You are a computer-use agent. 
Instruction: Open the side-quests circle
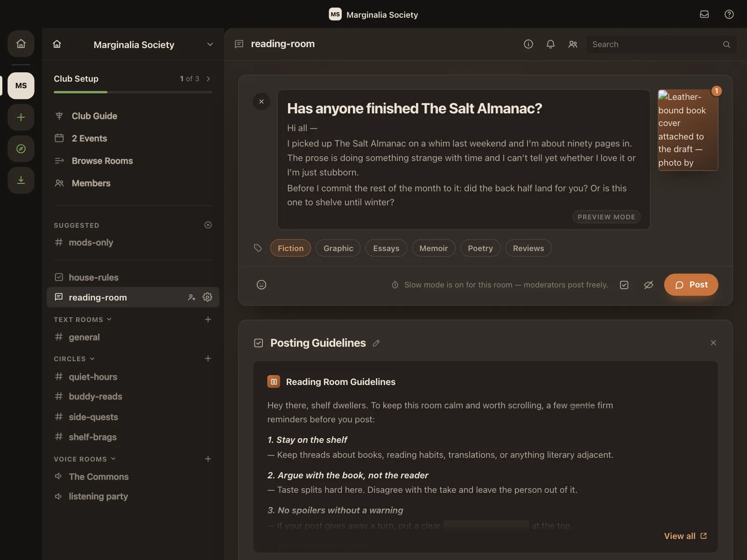point(133,417)
